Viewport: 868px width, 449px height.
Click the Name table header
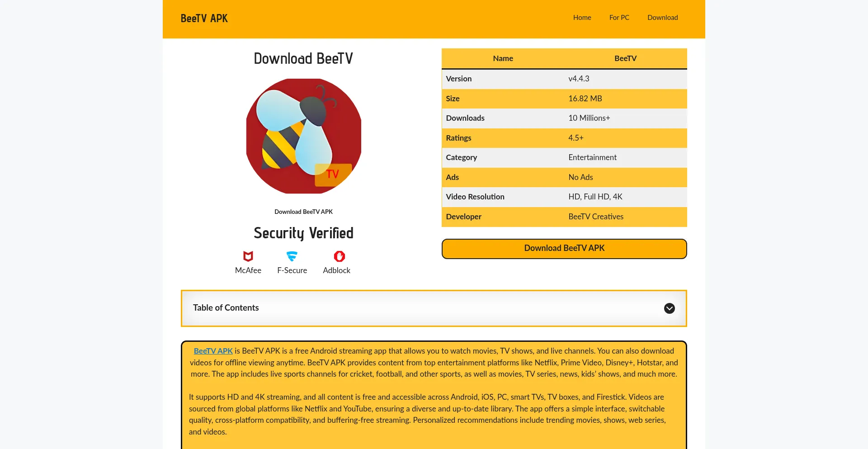(x=503, y=58)
